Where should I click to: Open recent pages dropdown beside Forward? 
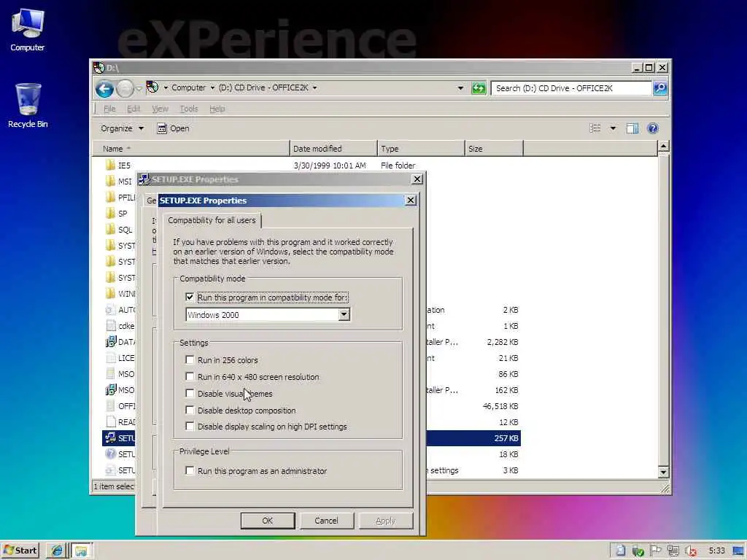click(139, 88)
